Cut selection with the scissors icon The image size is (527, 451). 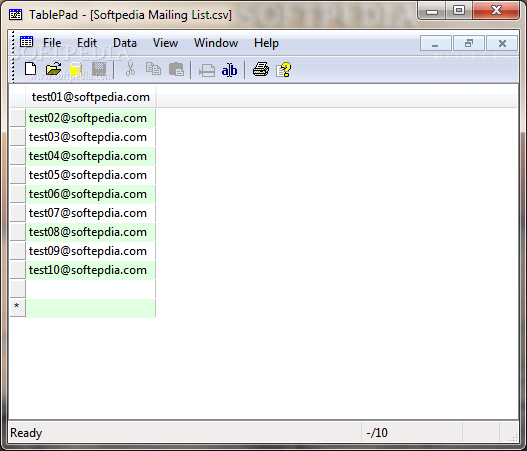(x=130, y=69)
